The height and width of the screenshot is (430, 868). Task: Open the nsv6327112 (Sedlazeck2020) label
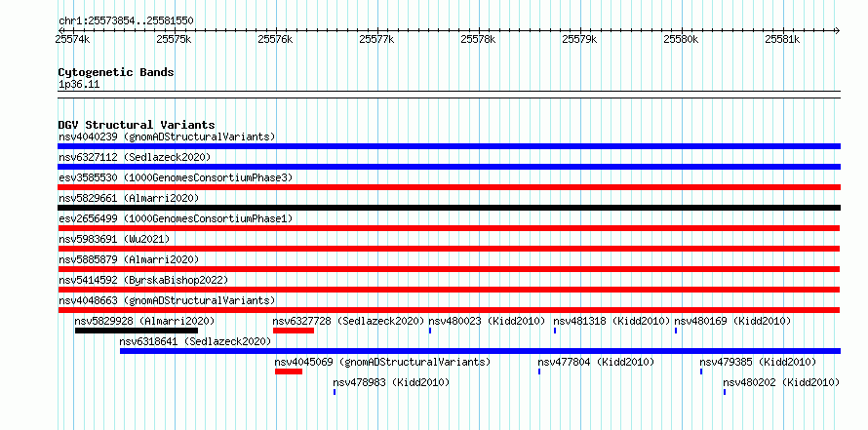coord(135,157)
